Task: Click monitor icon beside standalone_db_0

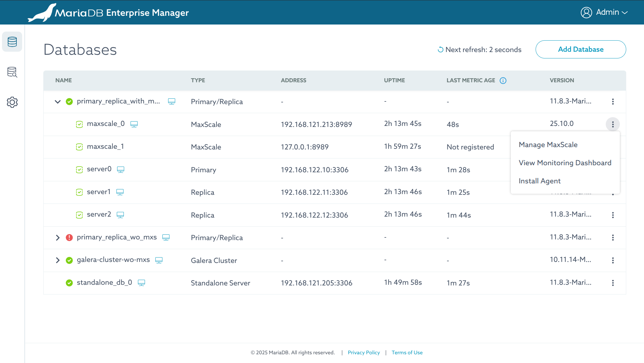Action: pyautogui.click(x=141, y=283)
